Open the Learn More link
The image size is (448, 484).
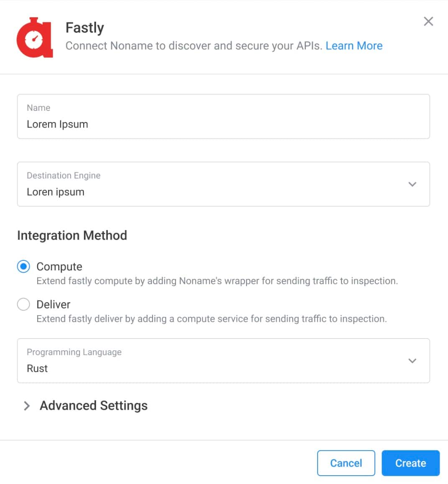click(x=354, y=46)
